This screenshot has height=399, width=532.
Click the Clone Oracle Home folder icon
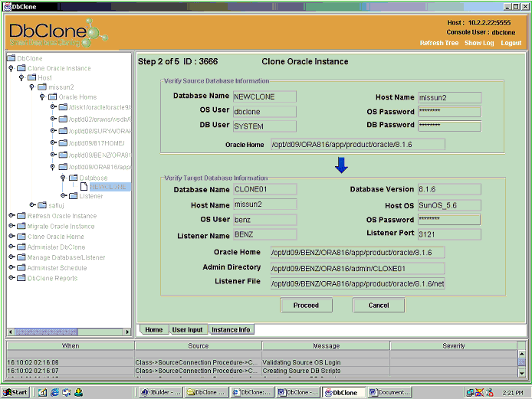click(x=21, y=237)
